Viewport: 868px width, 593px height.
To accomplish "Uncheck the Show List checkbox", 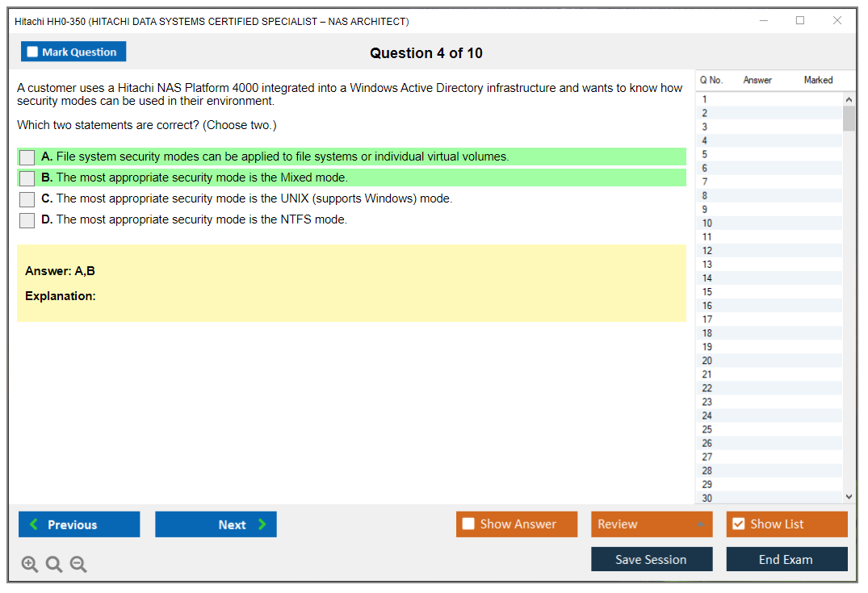I will pos(738,524).
